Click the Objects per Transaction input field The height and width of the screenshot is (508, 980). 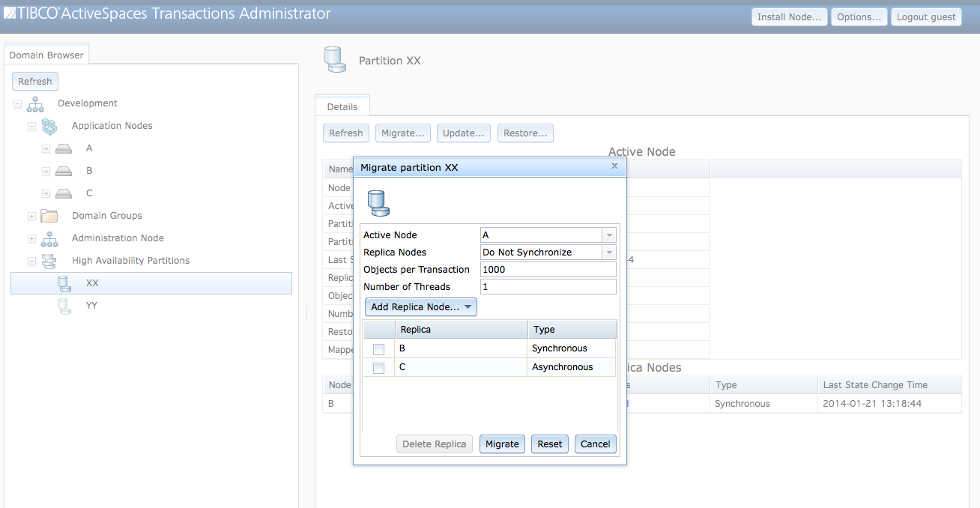pyautogui.click(x=548, y=269)
